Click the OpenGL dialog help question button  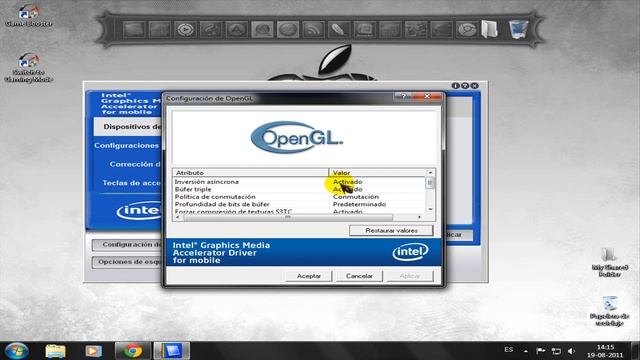pos(403,96)
